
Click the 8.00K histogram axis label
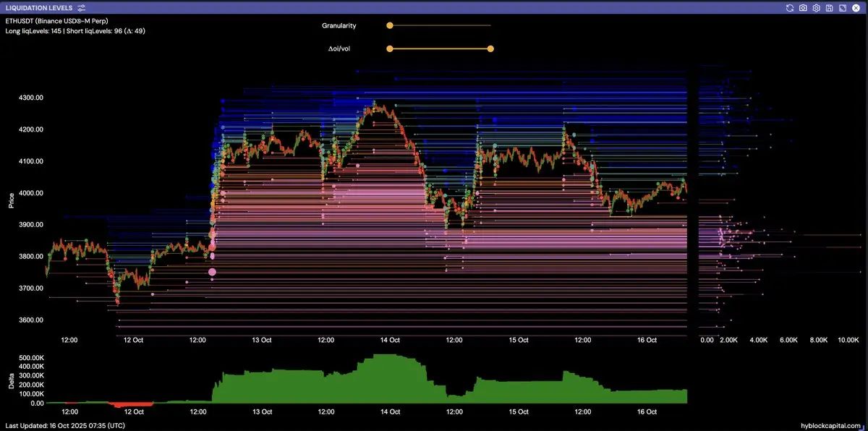[x=818, y=340]
